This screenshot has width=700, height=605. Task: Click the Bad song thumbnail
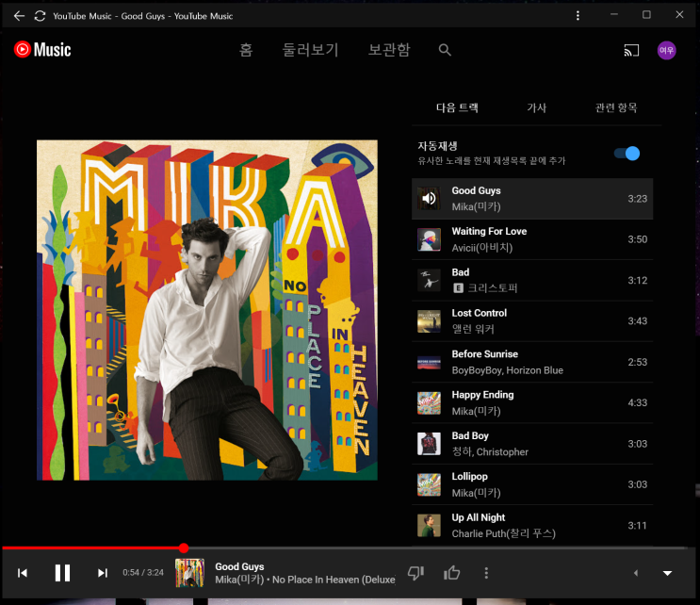pos(429,281)
